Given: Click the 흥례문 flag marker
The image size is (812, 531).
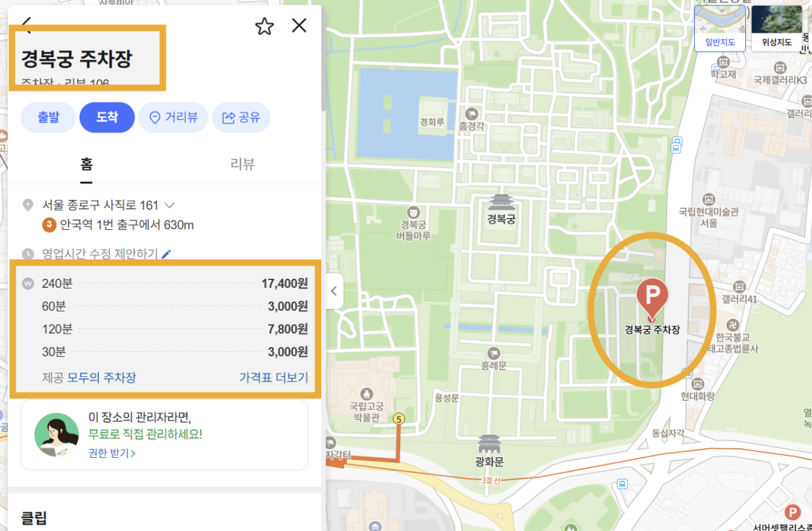Looking at the screenshot, I should pyautogui.click(x=493, y=353).
